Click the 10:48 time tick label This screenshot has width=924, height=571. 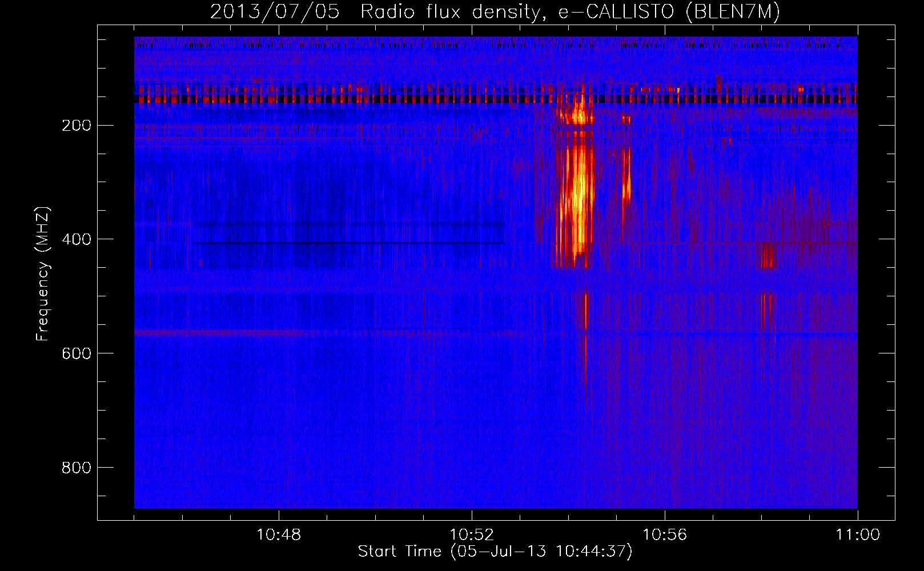tap(279, 535)
